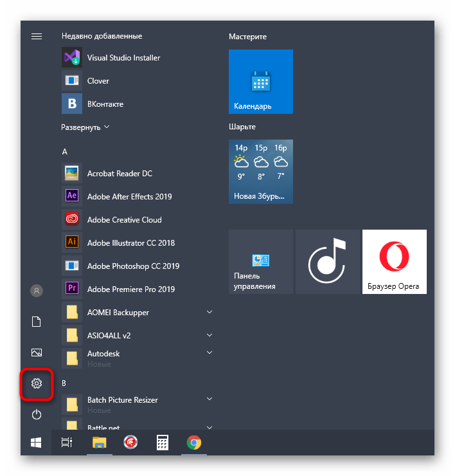The width and height of the screenshot is (455, 476).
Task: Open File Explorer from the taskbar
Action: pyautogui.click(x=100, y=443)
